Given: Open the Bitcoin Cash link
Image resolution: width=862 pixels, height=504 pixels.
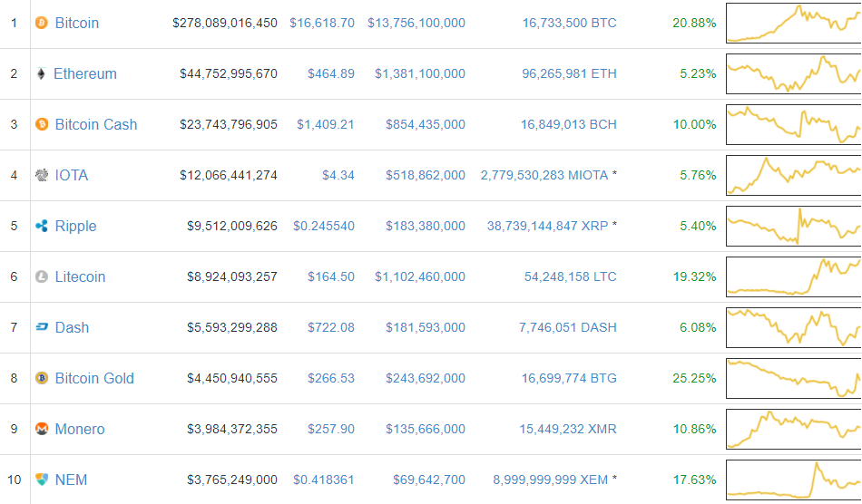Looking at the screenshot, I should click(96, 124).
